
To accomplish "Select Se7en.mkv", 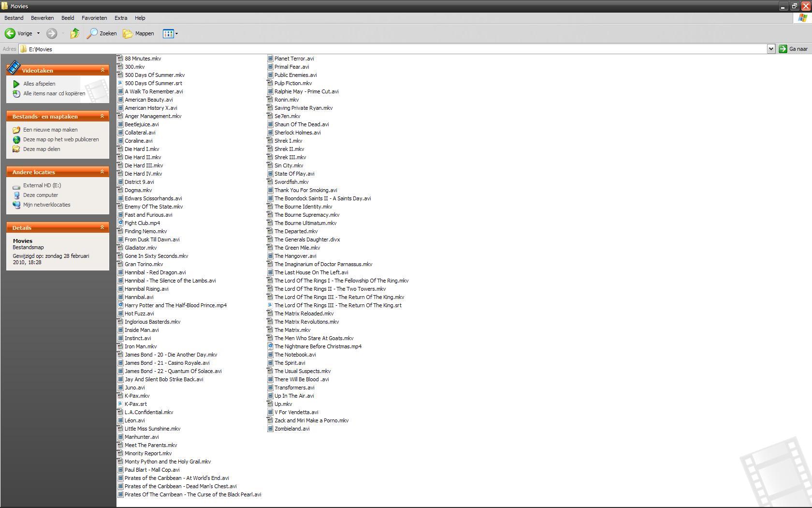I will tap(287, 116).
